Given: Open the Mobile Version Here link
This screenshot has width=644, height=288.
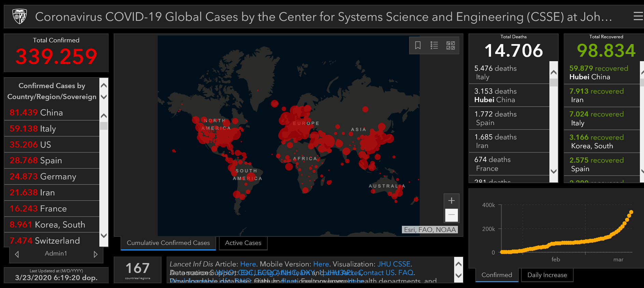Looking at the screenshot, I should pos(321,264).
